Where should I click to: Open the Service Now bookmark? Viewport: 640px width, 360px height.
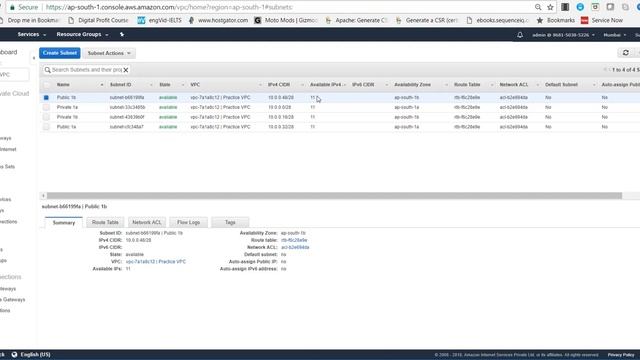click(602, 20)
